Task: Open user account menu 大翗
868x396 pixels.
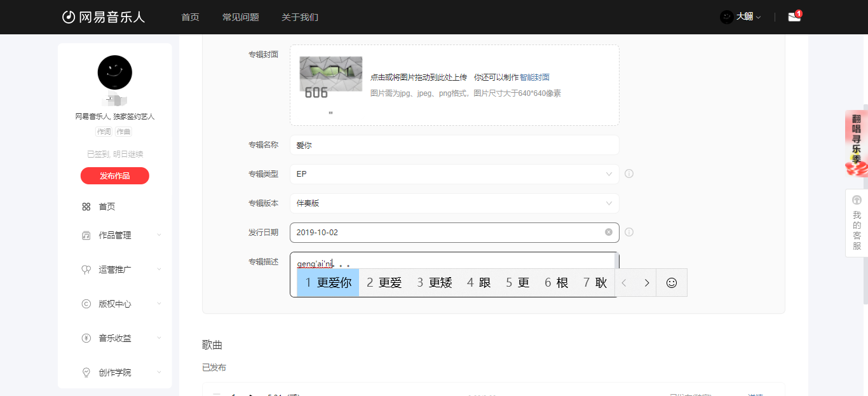Action: tap(741, 17)
